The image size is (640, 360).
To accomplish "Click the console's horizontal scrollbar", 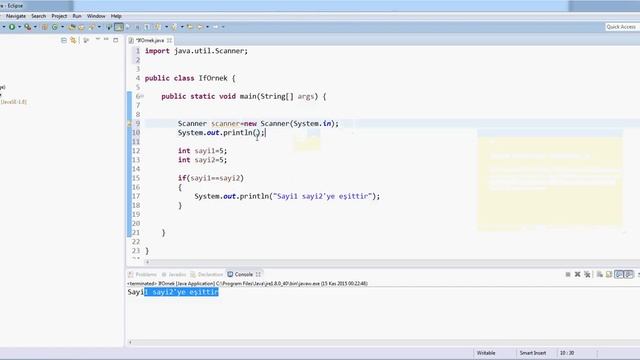I will tap(384, 342).
